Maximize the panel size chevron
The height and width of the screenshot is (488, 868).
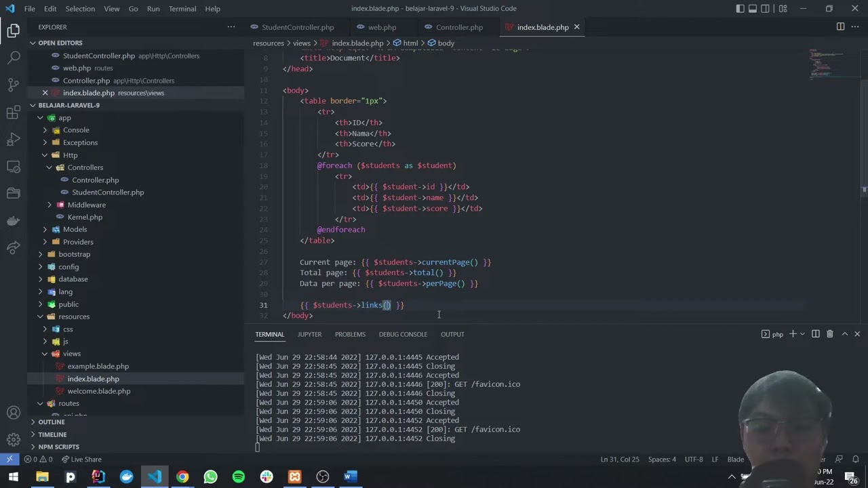(844, 334)
